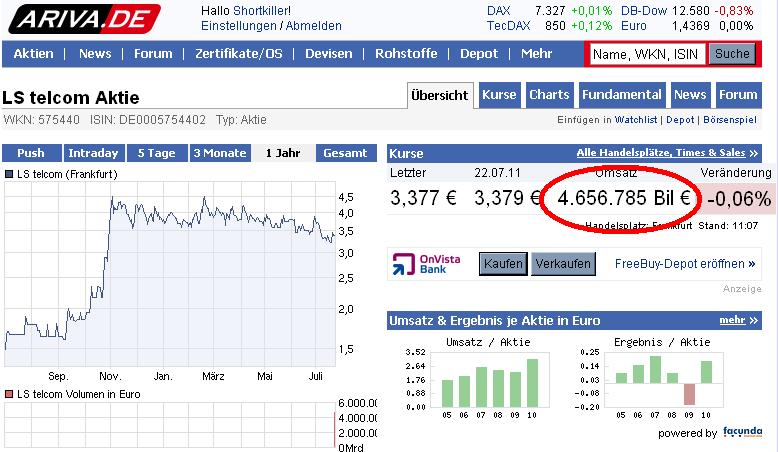Click the DAX index link
This screenshot has height=452, width=778.
(498, 10)
